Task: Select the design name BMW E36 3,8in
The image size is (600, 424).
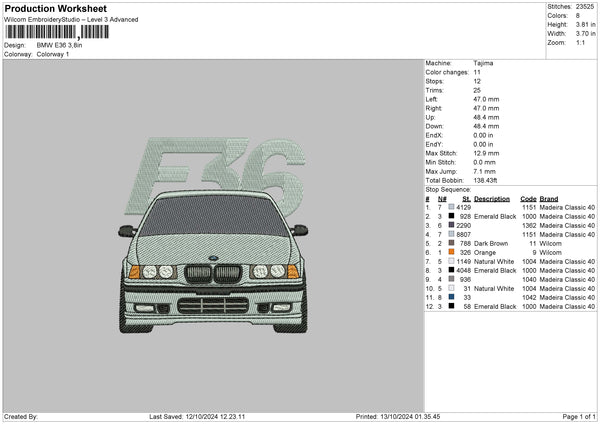Action: click(x=59, y=45)
